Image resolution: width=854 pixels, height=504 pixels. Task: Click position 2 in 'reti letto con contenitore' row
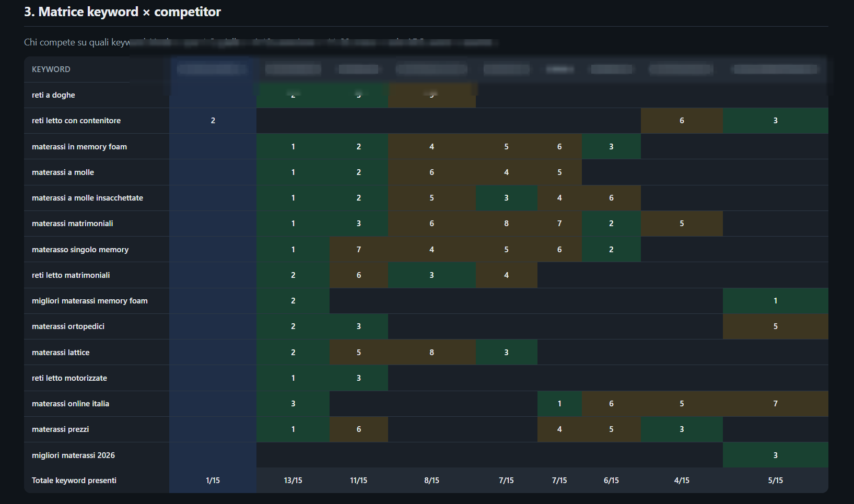pos(213,121)
